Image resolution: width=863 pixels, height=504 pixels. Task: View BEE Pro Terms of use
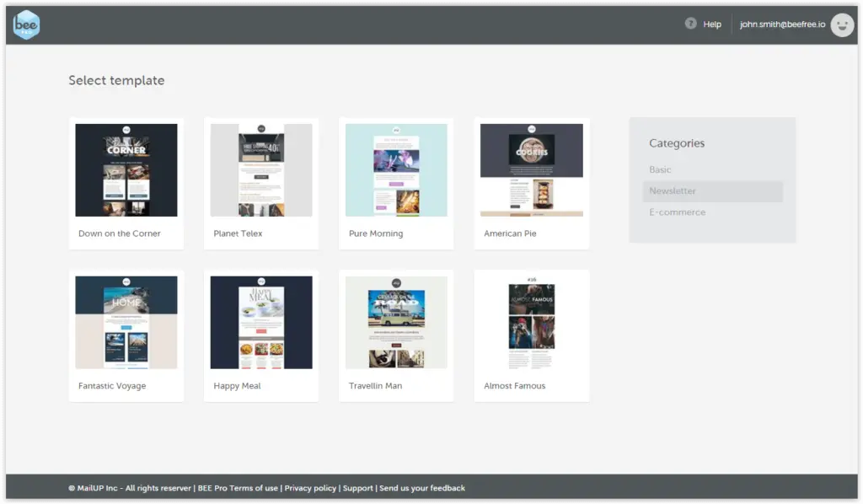click(237, 487)
